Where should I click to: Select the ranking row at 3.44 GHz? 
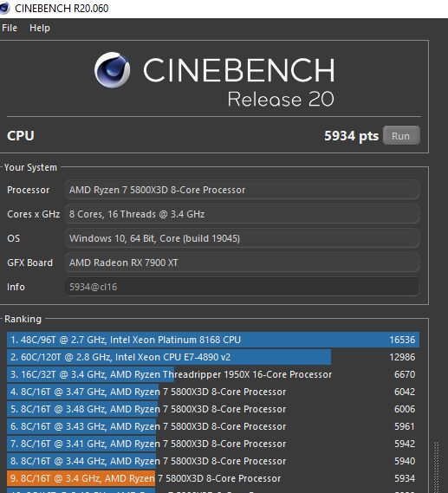point(213,461)
